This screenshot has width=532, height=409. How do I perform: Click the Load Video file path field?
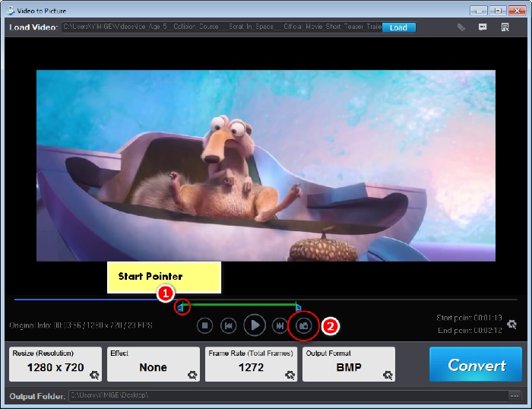coord(222,27)
